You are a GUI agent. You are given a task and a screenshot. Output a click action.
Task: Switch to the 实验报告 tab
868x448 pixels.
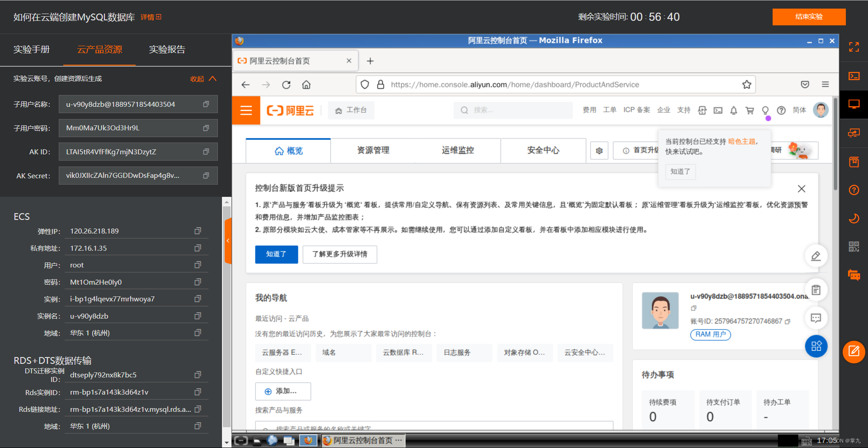click(x=167, y=49)
